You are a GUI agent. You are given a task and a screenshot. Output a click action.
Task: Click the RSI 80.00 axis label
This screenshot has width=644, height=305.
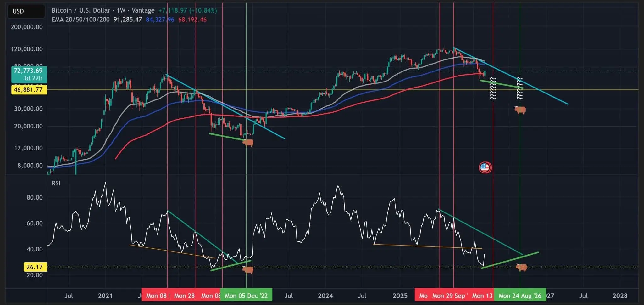[35, 197]
